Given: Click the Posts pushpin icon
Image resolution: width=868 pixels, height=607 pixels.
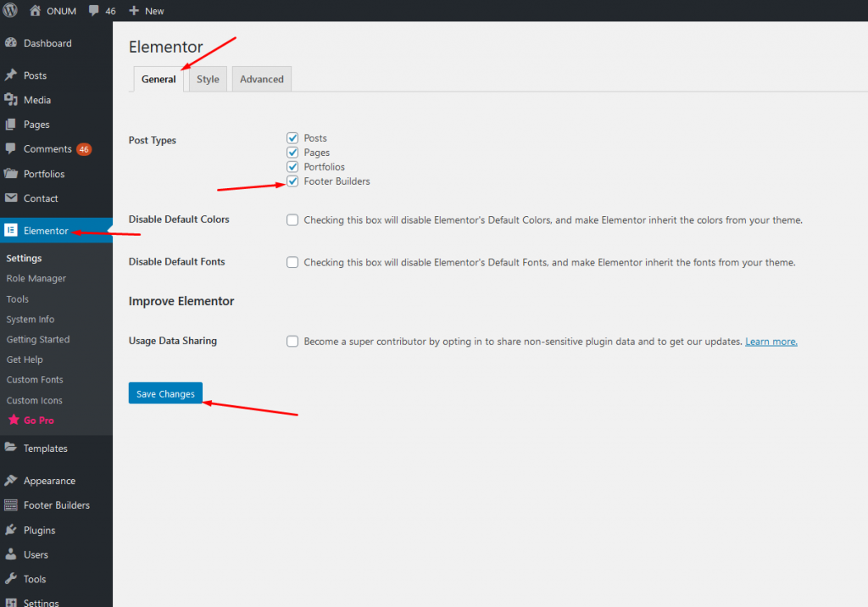Looking at the screenshot, I should pos(10,75).
